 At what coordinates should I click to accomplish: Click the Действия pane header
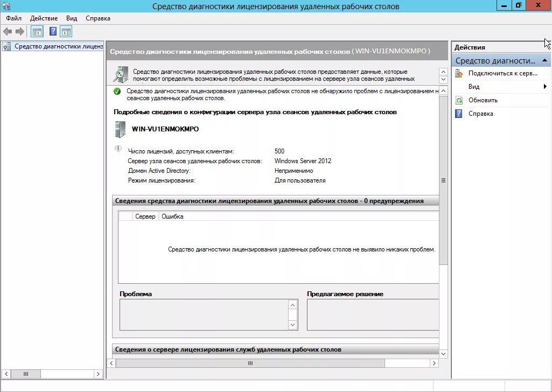pos(501,47)
